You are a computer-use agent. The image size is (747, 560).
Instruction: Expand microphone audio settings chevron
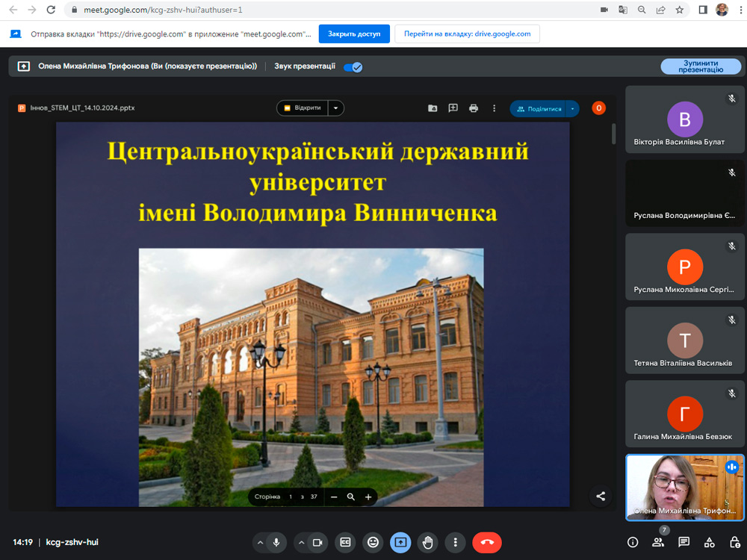click(x=259, y=542)
